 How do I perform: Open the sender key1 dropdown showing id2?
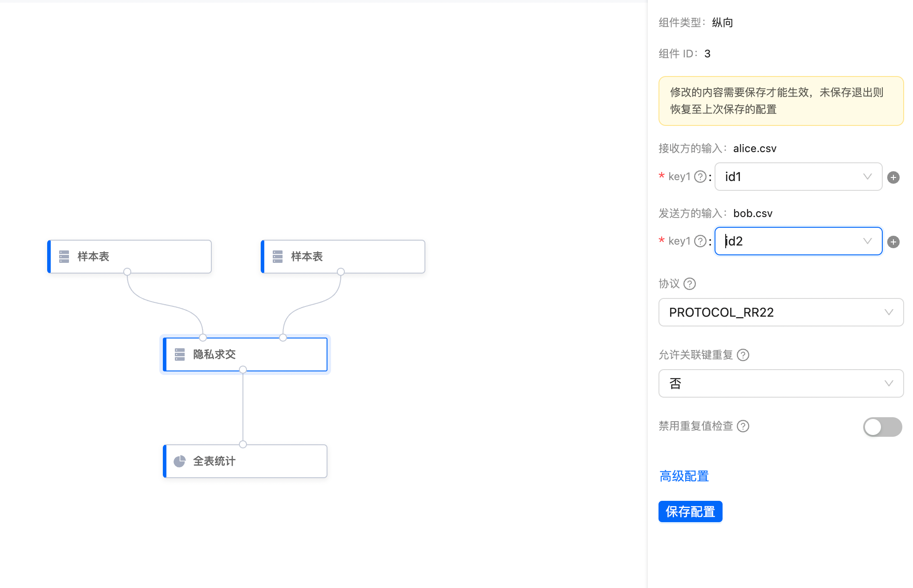point(798,241)
